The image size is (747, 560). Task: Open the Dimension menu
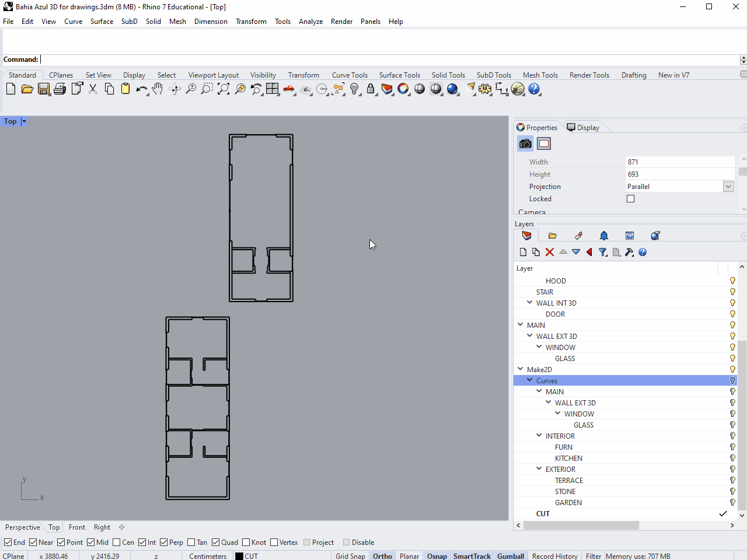pos(211,22)
